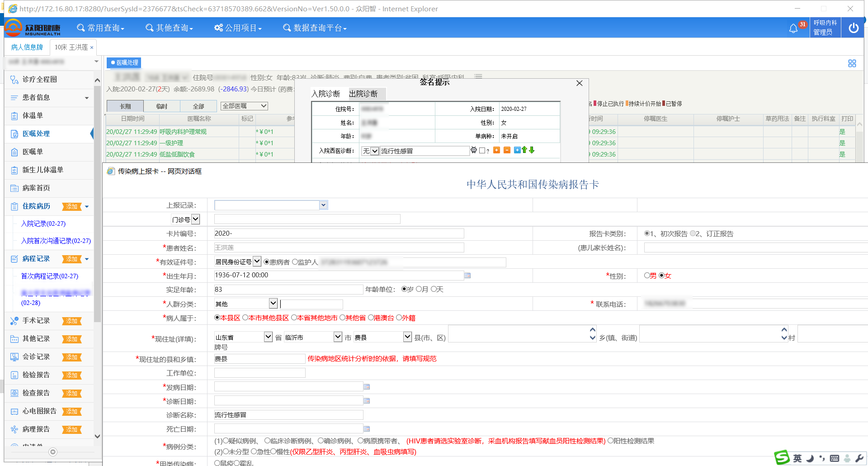This screenshot has width=868, height=466.
Task: Click the orange minus diagnosis icon
Action: 507,150
